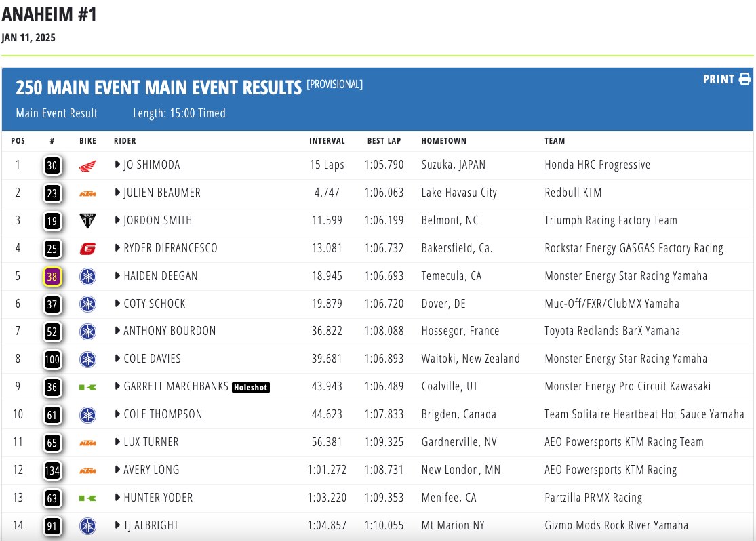Select the Main Event Result tab
Viewport: 756px width, 541px height.
click(57, 113)
